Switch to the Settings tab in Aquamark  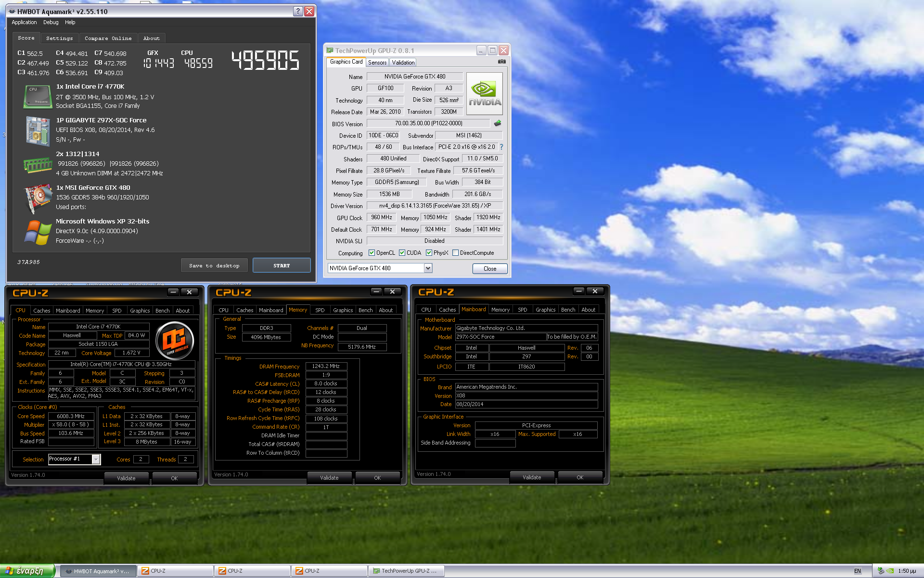pyautogui.click(x=60, y=39)
